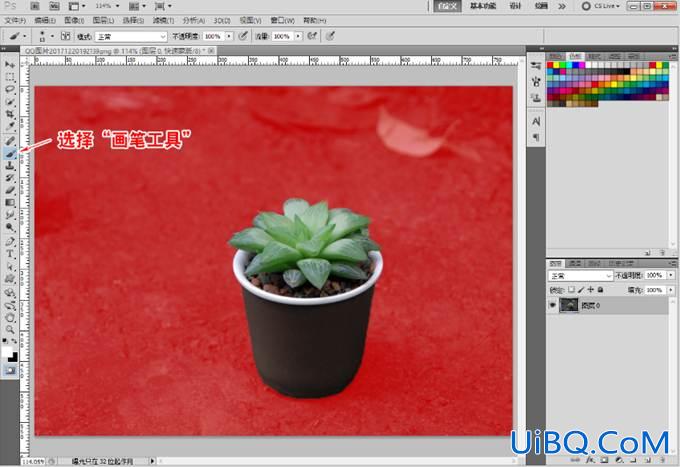Open the layer fill arrow in Layers panel
Image resolution: width=680 pixels, height=467 pixels.
pos(671,290)
